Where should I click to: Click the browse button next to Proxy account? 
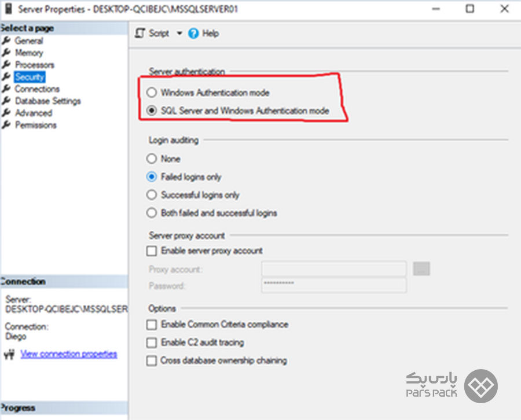click(x=421, y=269)
